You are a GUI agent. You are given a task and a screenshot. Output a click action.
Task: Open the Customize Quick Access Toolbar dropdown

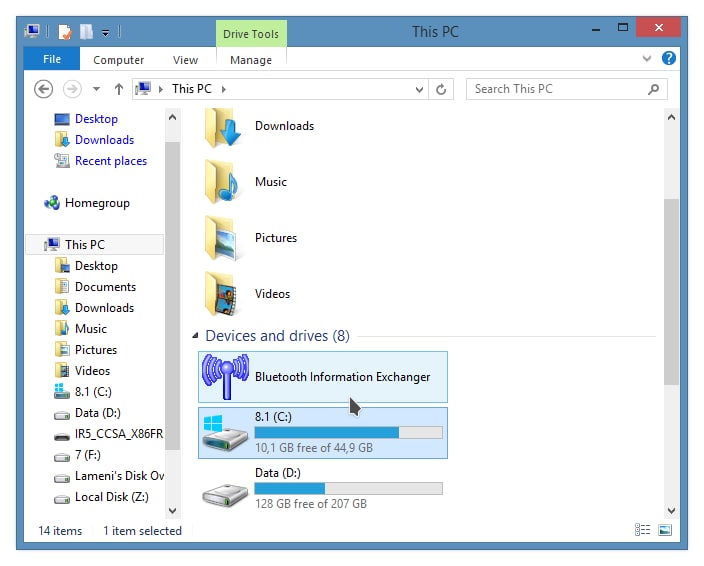(106, 33)
